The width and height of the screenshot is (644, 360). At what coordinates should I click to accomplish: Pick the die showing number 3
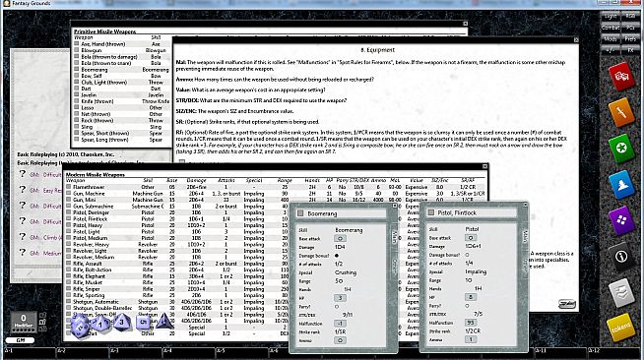[x=121, y=323]
